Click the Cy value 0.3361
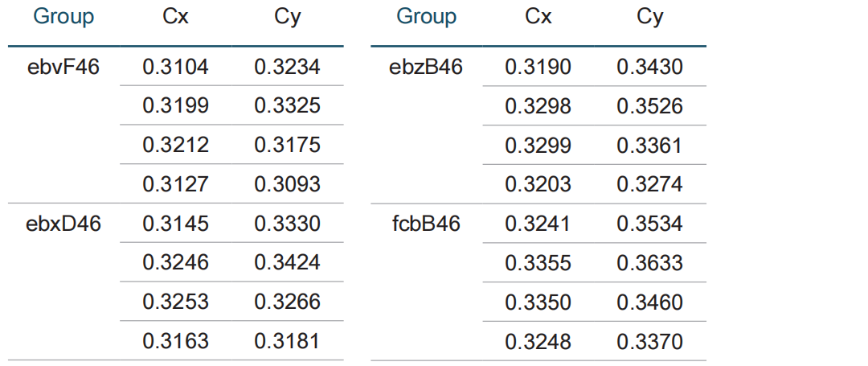 pyautogui.click(x=650, y=146)
